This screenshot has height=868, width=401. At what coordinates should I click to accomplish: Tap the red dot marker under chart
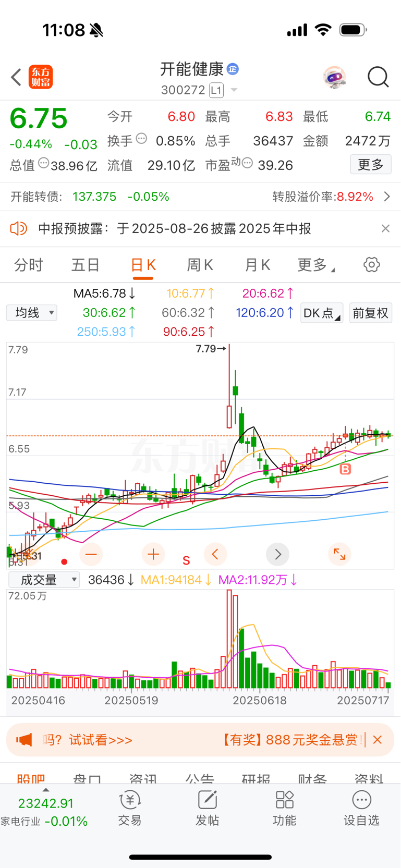[x=64, y=561]
